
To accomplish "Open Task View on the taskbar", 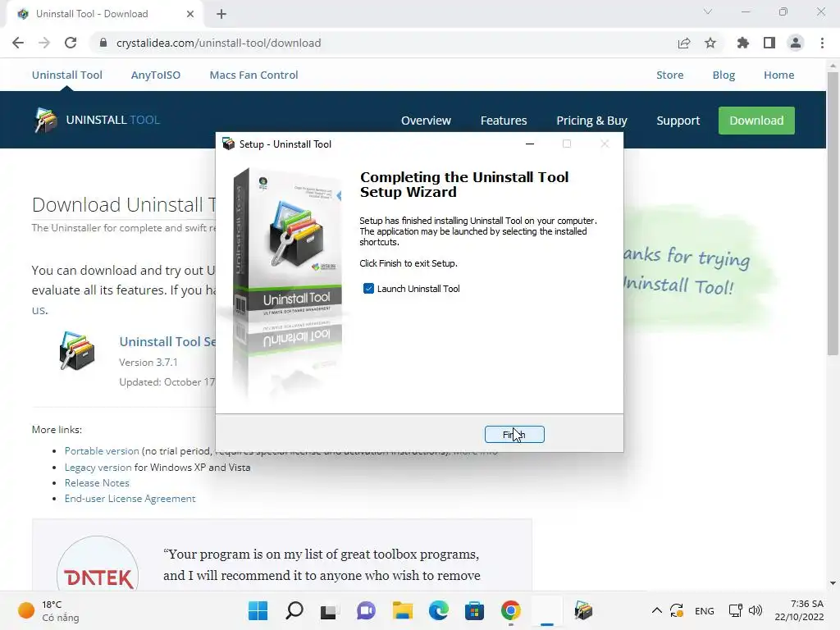I will click(x=329, y=610).
